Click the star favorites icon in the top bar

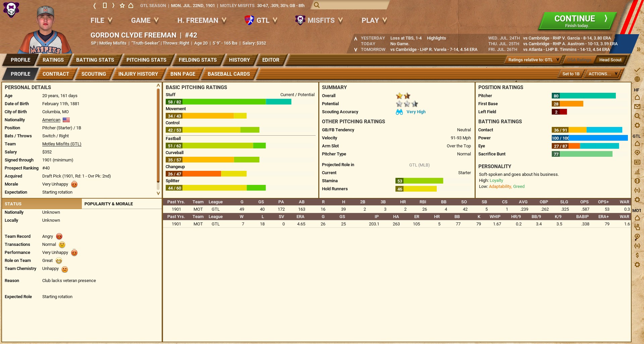pyautogui.click(x=122, y=5)
